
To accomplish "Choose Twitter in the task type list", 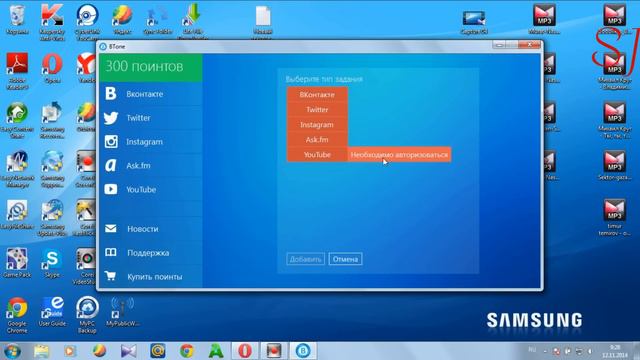I will click(x=317, y=109).
